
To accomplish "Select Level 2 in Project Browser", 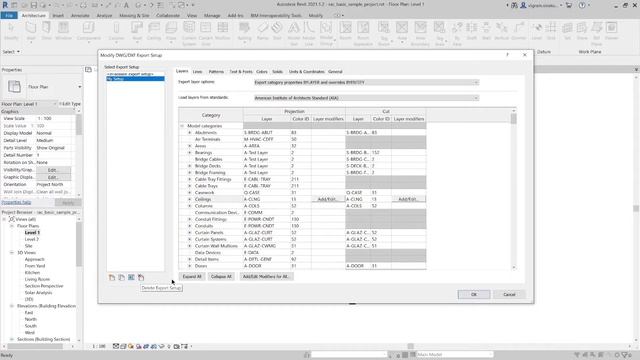I will (x=32, y=239).
